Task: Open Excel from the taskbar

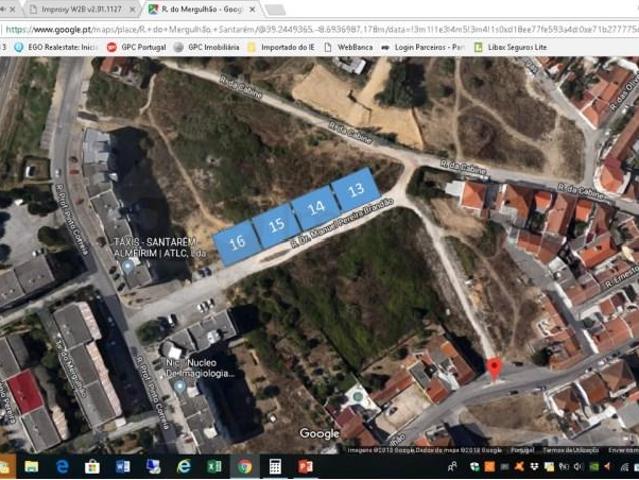Action: [x=214, y=466]
